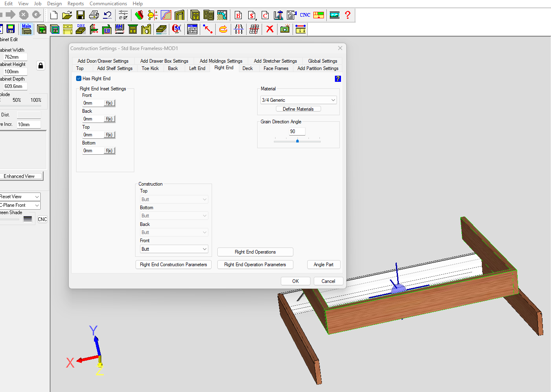Screen dimensions: 551x392
Task: Click the Main cabinet toolbar icon
Action: point(26,29)
